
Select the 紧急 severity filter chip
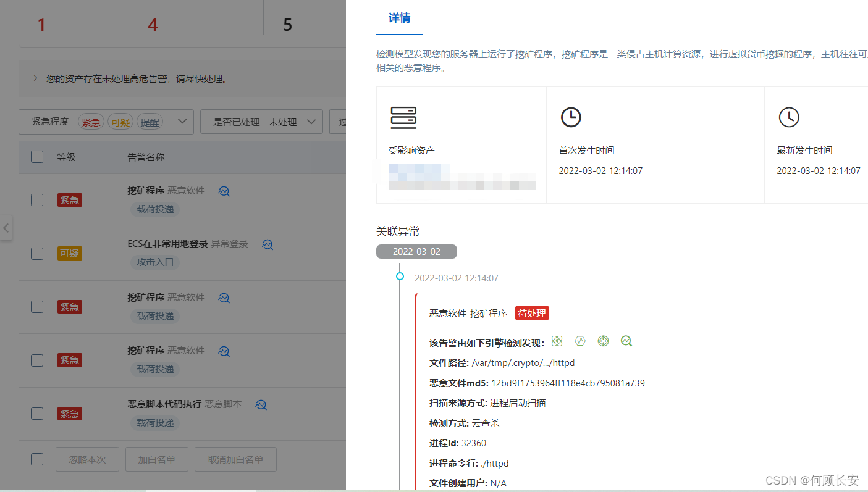[91, 122]
